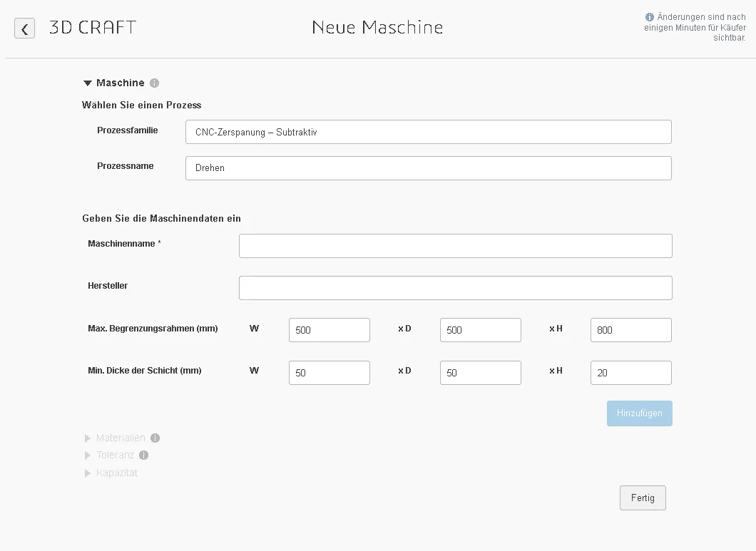Click the info icon beside Toleranz
Viewport: 756px width, 551px height.
click(143, 455)
